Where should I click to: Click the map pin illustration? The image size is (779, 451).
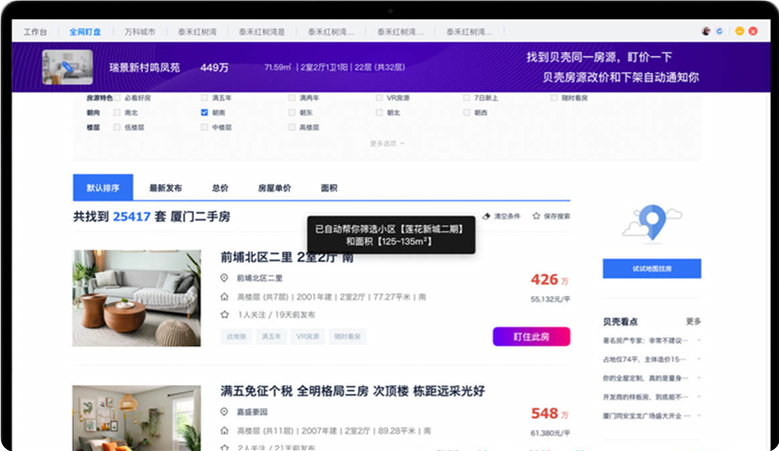[x=652, y=222]
